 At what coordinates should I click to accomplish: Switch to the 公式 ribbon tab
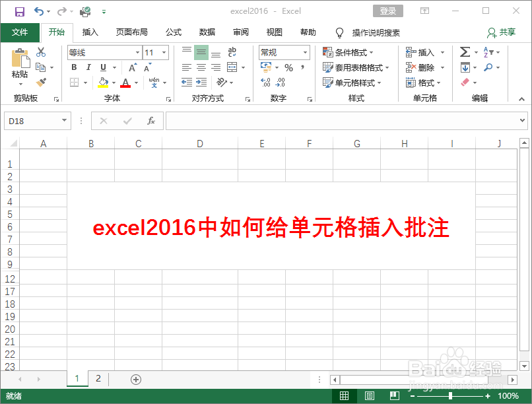click(174, 32)
